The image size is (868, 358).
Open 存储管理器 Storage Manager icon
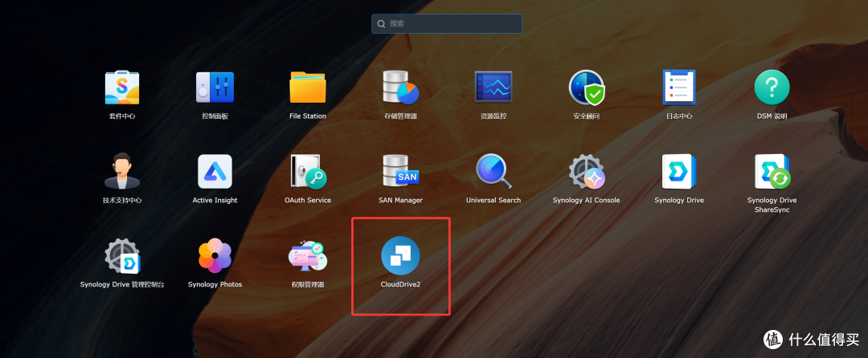pyautogui.click(x=400, y=87)
